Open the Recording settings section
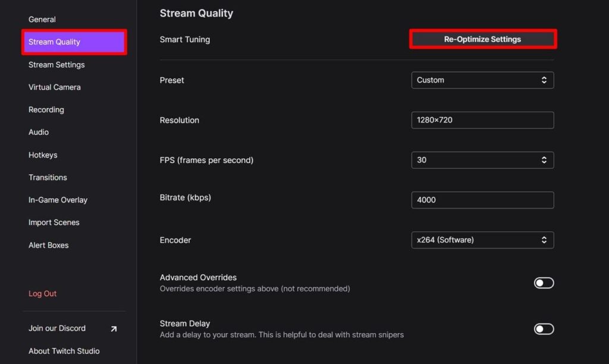The height and width of the screenshot is (364, 609). [46, 109]
